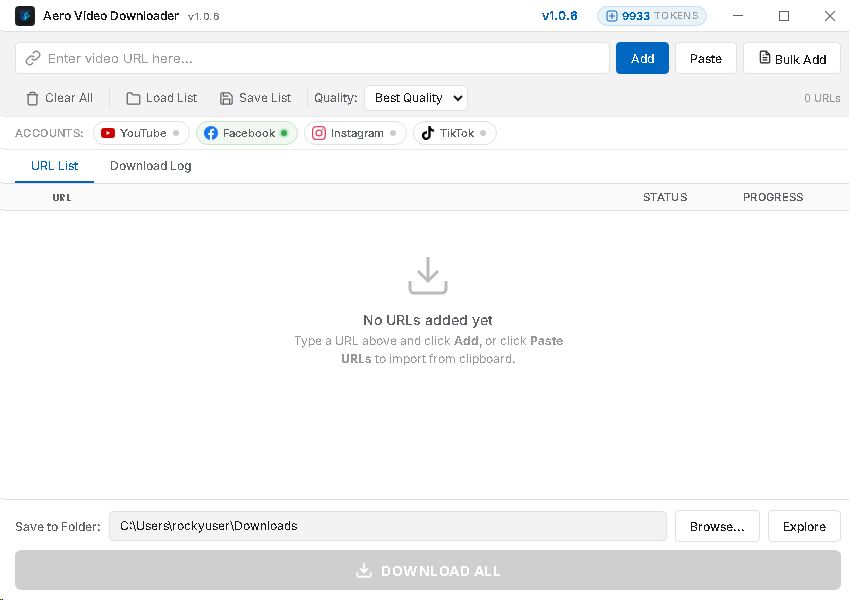849x600 pixels.
Task: Click the TikTok logo icon
Action: click(428, 133)
